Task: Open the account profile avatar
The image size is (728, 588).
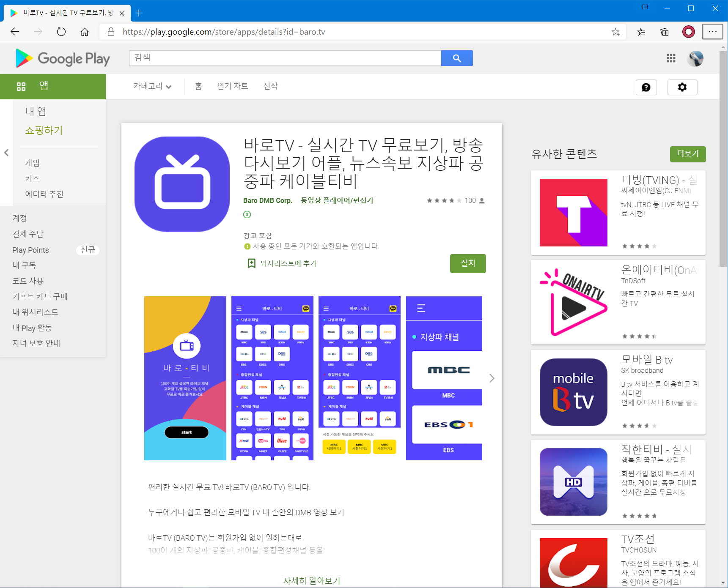Action: 695,58
